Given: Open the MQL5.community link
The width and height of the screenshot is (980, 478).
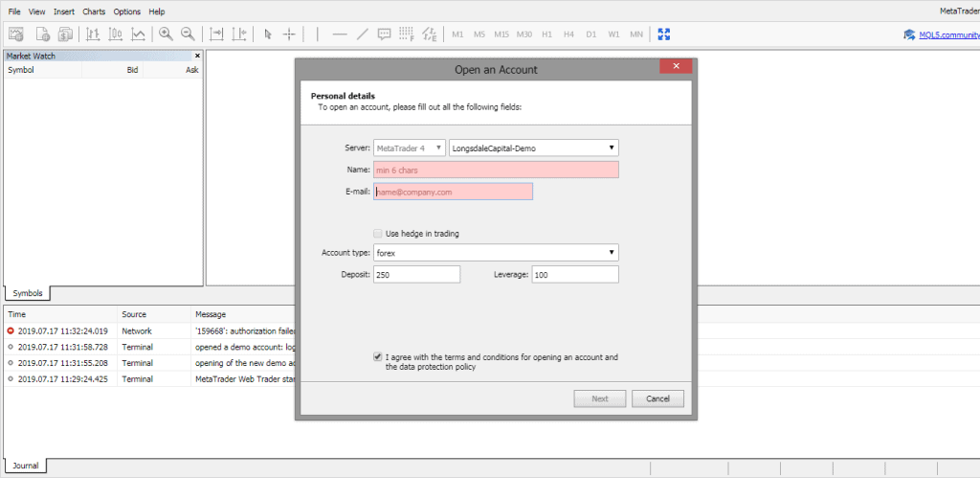Looking at the screenshot, I should pyautogui.click(x=949, y=34).
